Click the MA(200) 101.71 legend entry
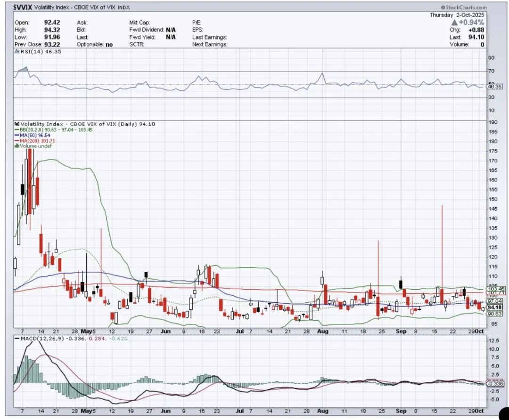Viewport: 509px width, 420px height. pyautogui.click(x=35, y=141)
